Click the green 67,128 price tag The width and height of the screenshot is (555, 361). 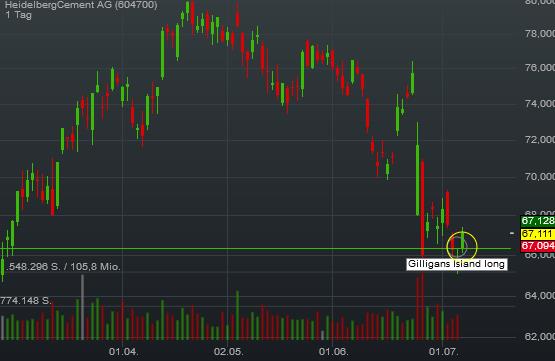538,221
